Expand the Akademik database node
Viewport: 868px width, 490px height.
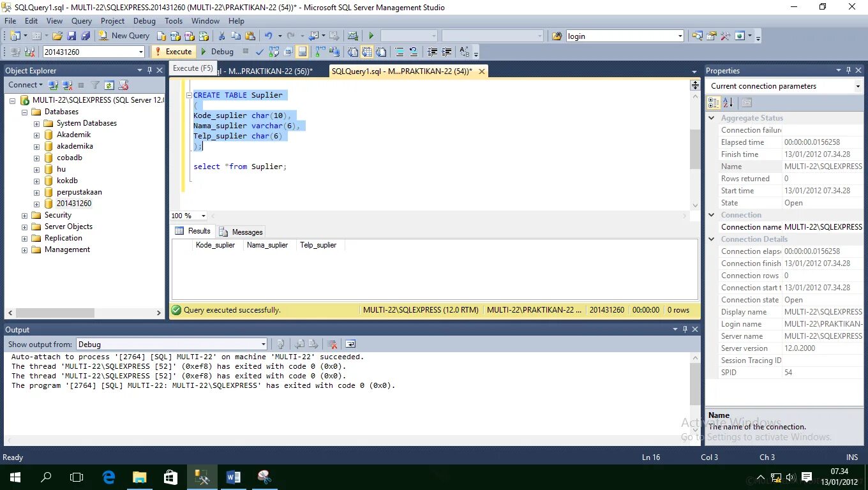coord(36,135)
